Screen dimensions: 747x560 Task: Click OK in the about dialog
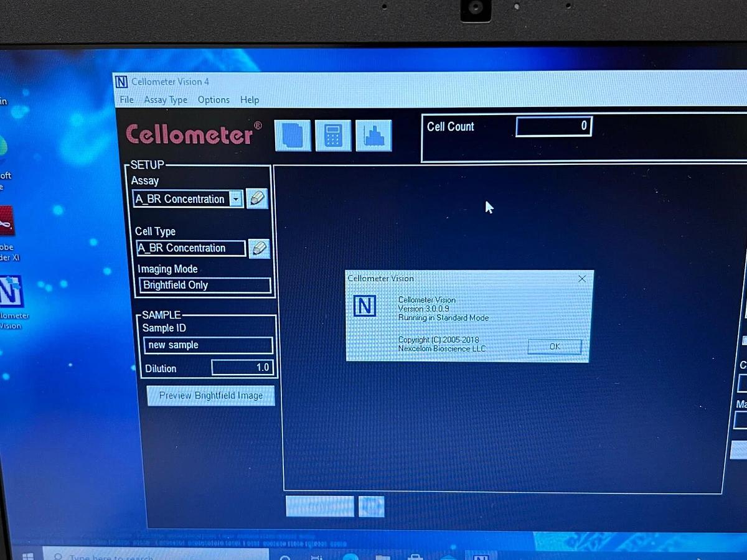pos(555,347)
